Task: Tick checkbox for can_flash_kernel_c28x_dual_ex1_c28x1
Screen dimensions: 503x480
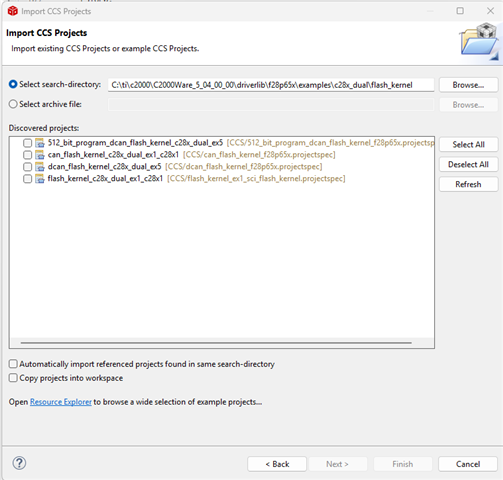Action: click(27, 155)
